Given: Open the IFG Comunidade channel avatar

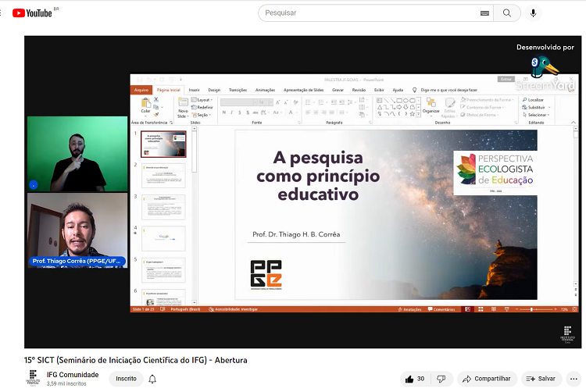Looking at the screenshot, I should (x=34, y=379).
